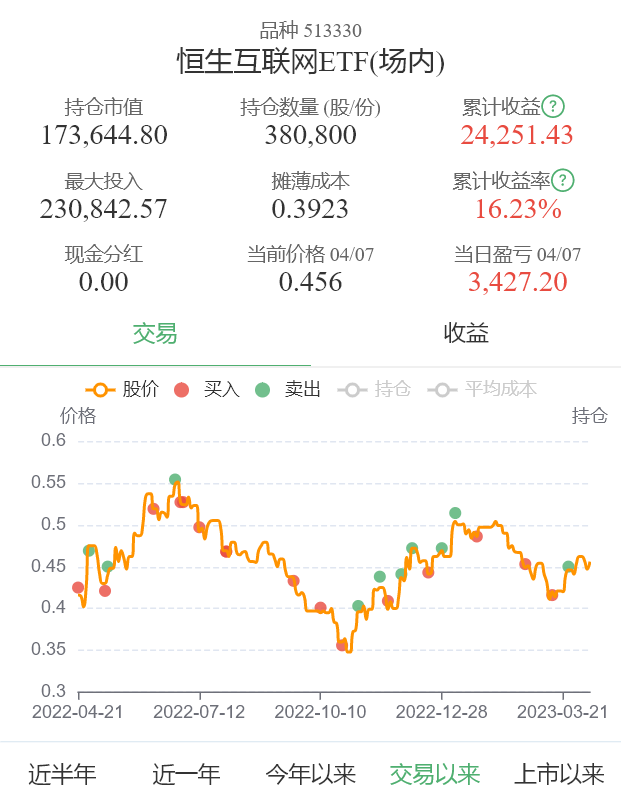The width and height of the screenshot is (621, 807).
Task: Select the 近一年 time range
Action: pos(186,775)
